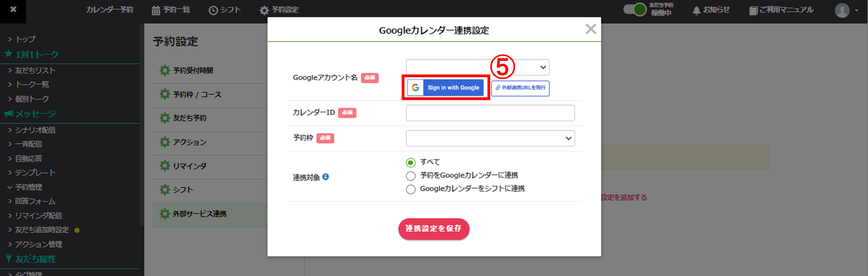Open the user avatar account menu

[846, 10]
